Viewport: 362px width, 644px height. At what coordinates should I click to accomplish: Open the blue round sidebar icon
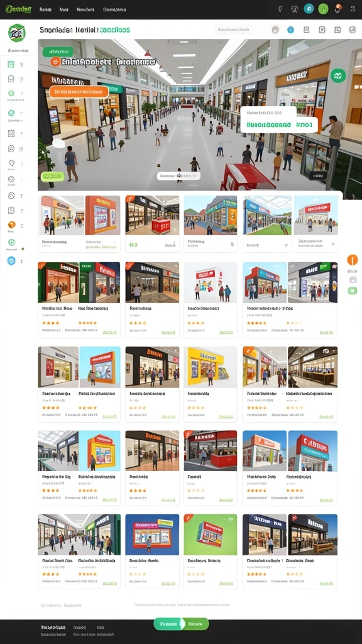tap(11, 260)
